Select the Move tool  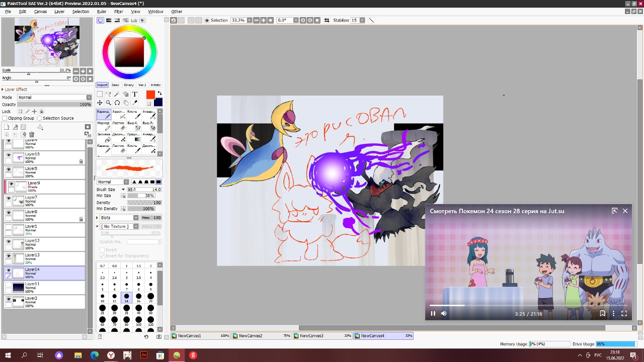pyautogui.click(x=100, y=103)
